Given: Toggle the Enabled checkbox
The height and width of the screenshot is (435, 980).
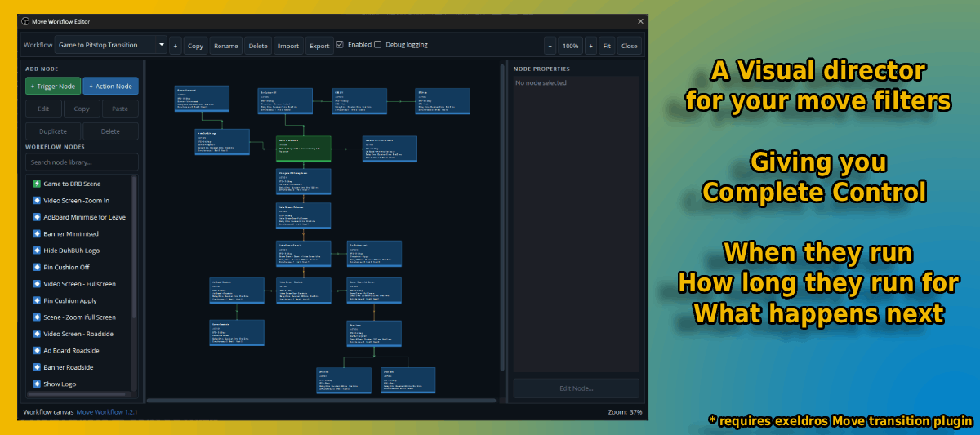Looking at the screenshot, I should point(340,45).
